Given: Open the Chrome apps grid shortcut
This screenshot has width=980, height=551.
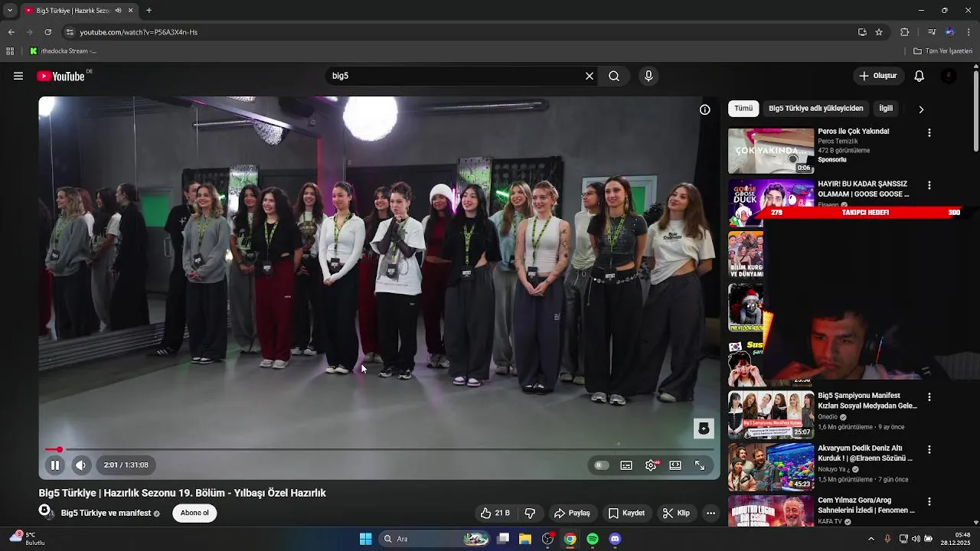Looking at the screenshot, I should tap(10, 51).
